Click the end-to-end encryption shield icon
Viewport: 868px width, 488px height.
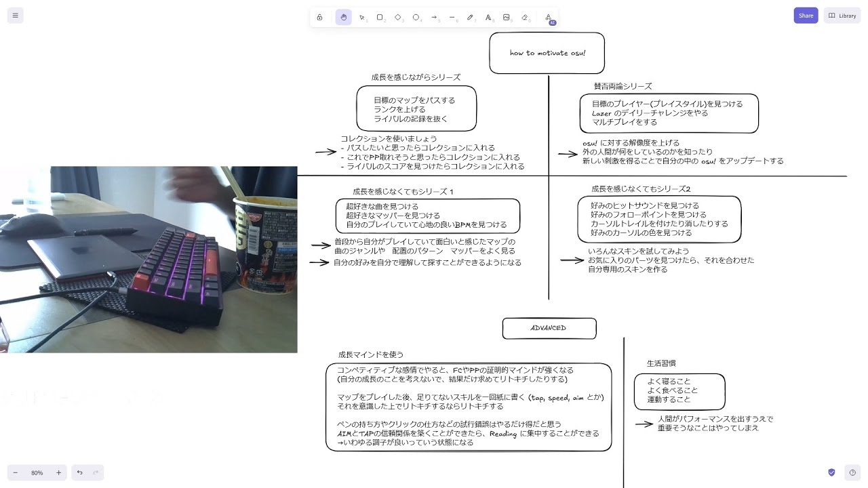coord(831,472)
